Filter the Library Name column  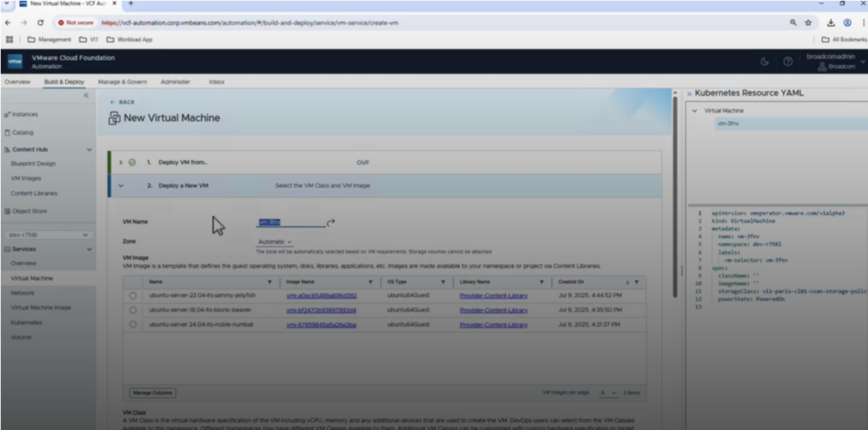(541, 282)
